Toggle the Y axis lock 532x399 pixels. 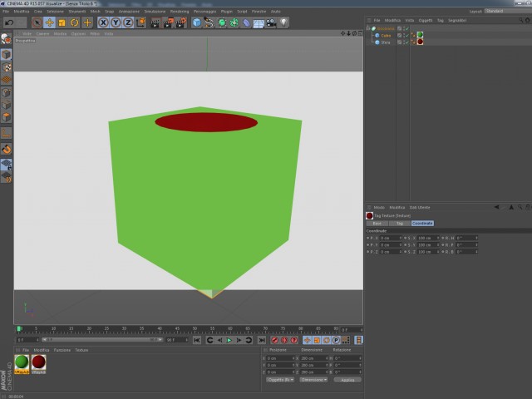point(116,22)
